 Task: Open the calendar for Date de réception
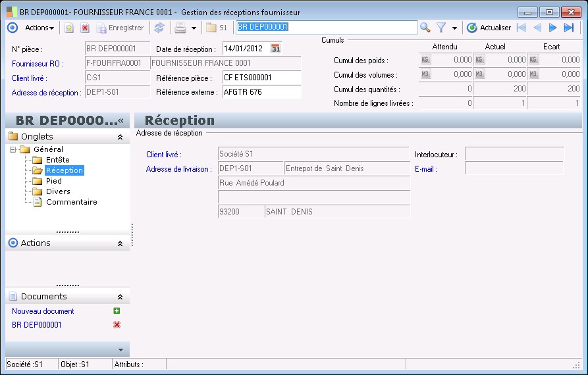(x=276, y=49)
